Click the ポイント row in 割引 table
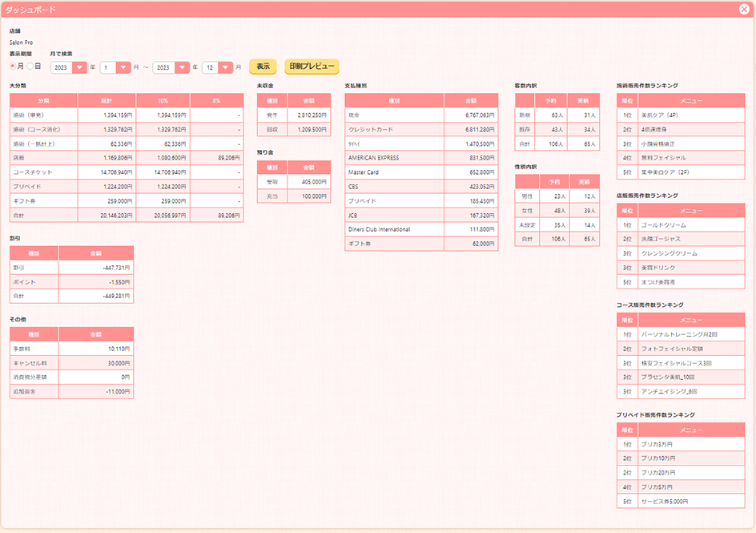 click(71, 281)
